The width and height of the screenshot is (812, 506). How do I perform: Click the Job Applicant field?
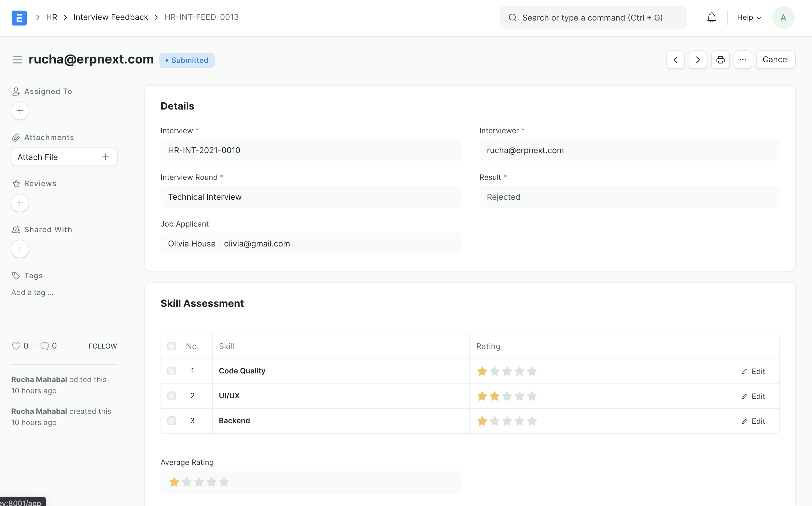click(310, 244)
